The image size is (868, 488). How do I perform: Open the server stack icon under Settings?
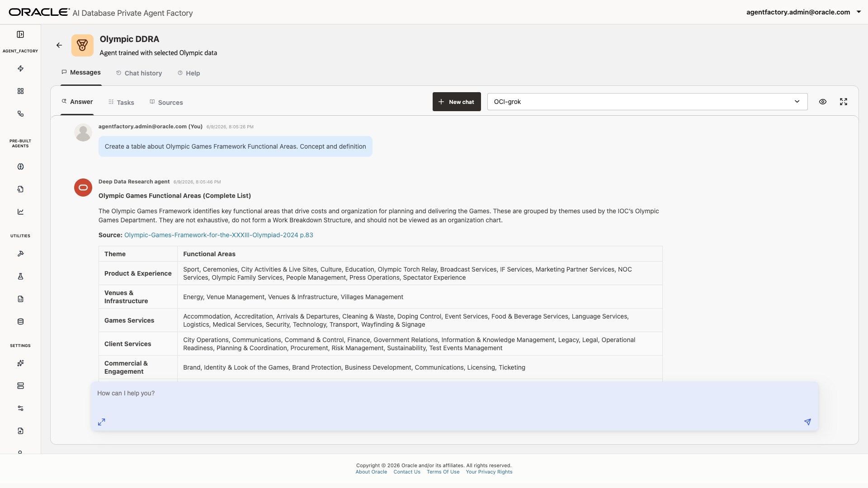click(20, 386)
